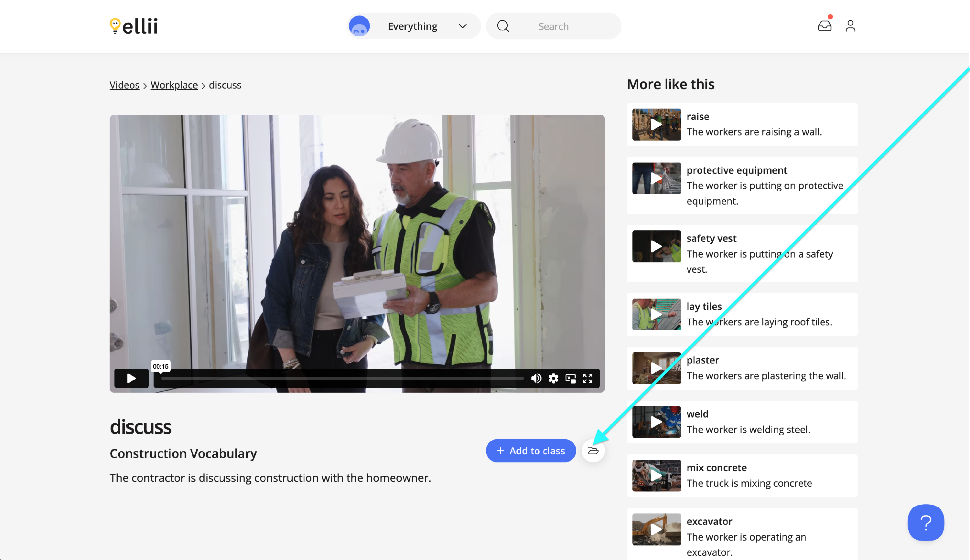Enter fullscreen video mode
This screenshot has height=560, width=970.
[x=587, y=378]
